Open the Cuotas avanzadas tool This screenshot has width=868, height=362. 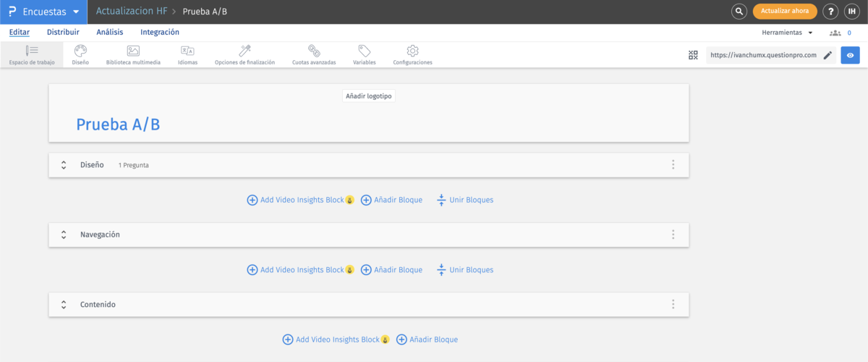[314, 55]
